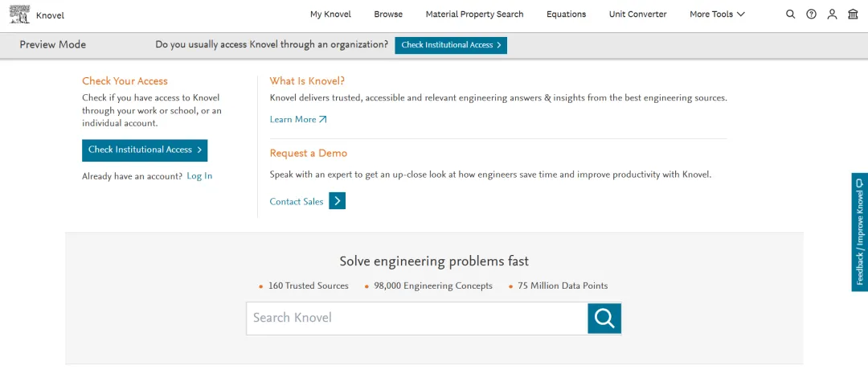Open the Learn More external link

coord(298,120)
